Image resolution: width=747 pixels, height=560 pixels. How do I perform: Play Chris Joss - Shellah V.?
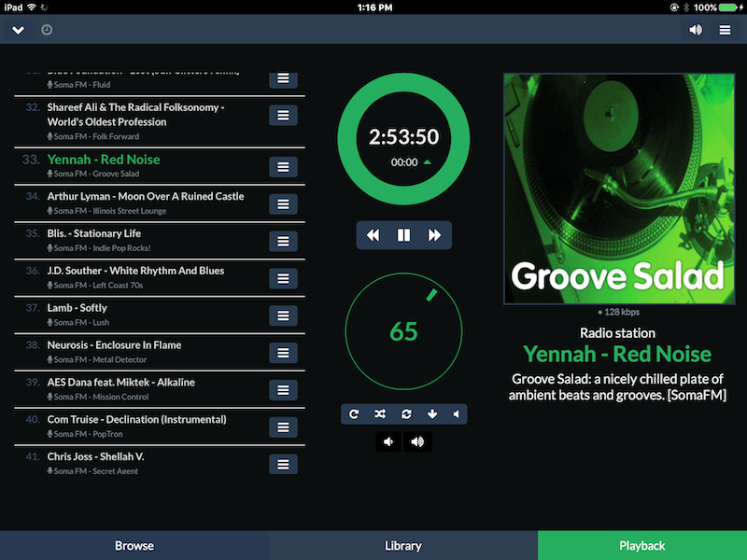[x=95, y=456]
